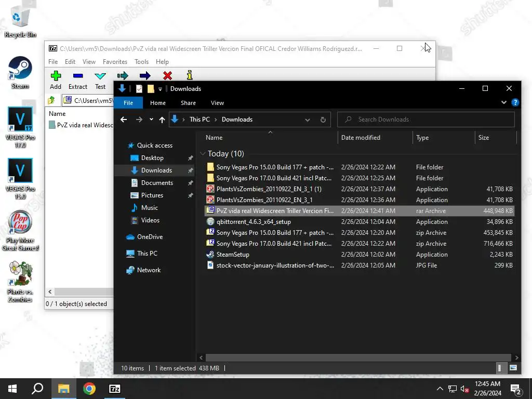Select the stock-vector-january-illustration JPG file
The height and width of the screenshot is (399, 532).
click(x=359, y=265)
